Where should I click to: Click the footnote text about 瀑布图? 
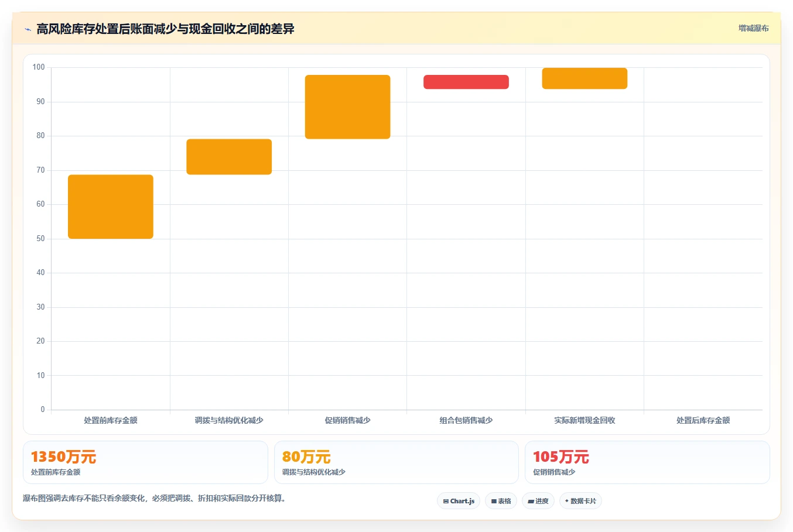pyautogui.click(x=154, y=499)
